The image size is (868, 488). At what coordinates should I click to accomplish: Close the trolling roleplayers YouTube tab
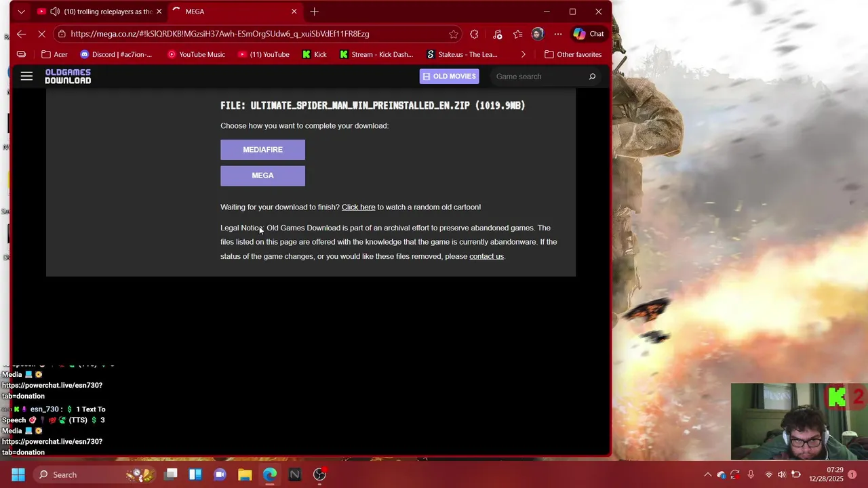[159, 12]
